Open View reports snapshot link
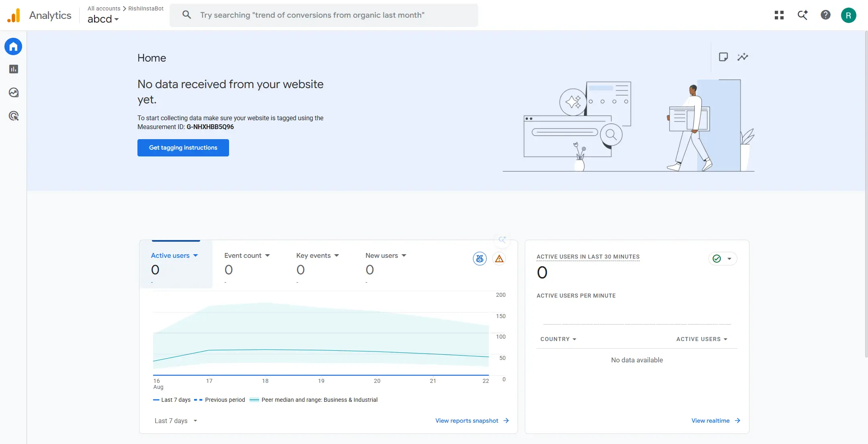868x444 pixels. [x=467, y=421]
